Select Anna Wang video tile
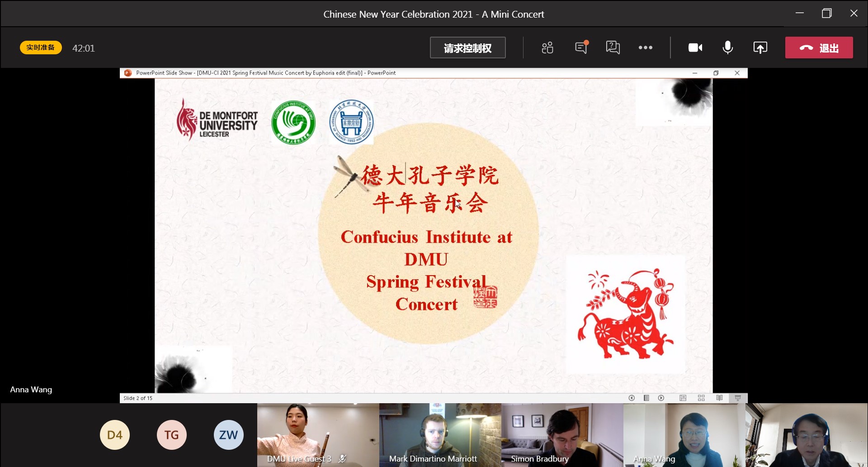This screenshot has height=467, width=868. coord(684,435)
